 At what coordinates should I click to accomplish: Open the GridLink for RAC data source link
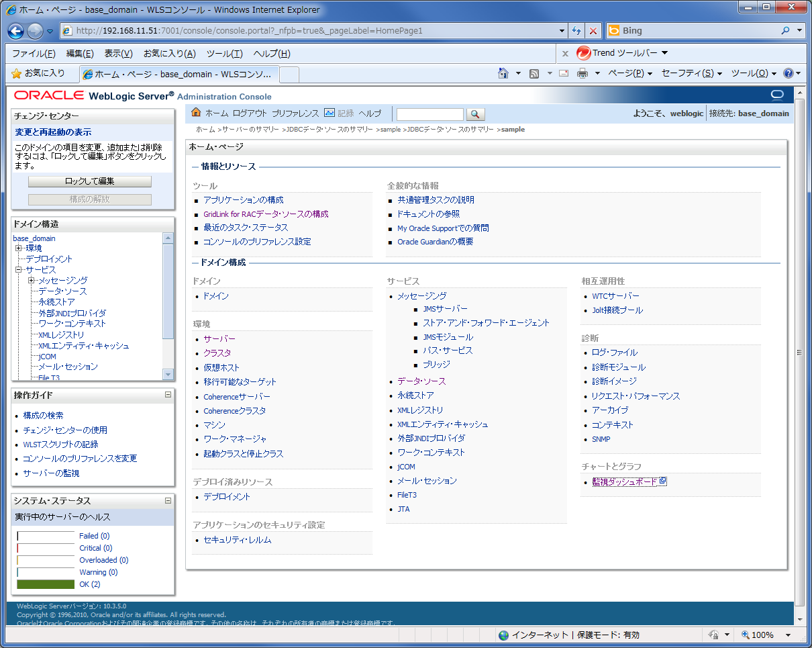click(x=266, y=214)
